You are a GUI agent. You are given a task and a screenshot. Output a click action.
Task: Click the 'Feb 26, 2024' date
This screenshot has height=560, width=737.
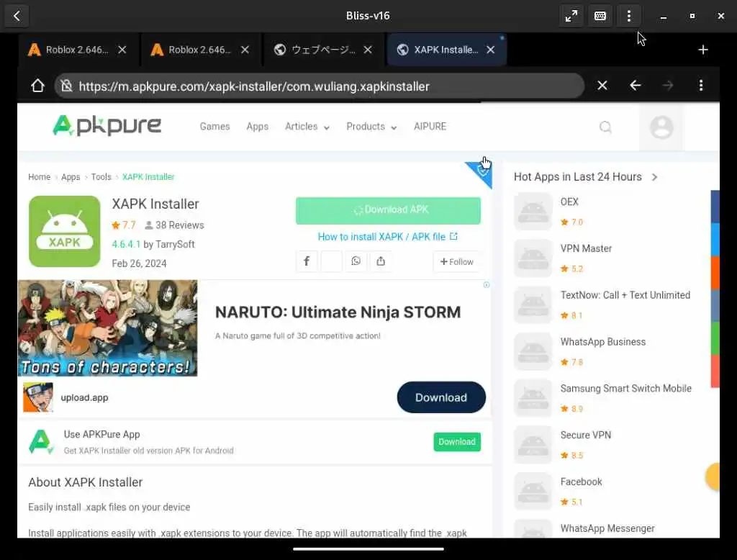click(x=139, y=263)
